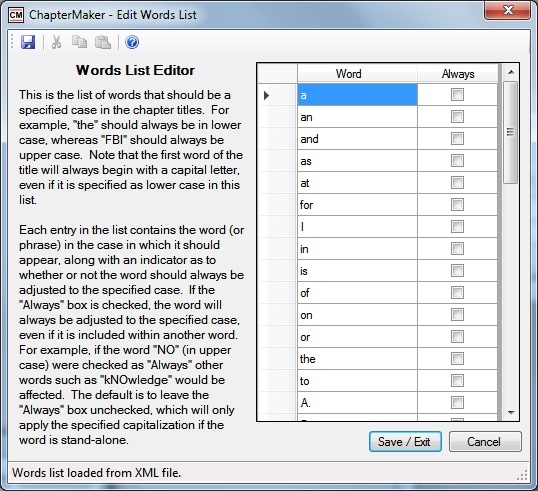538x491 pixels.
Task: Click the vertical scrollbar thumb
Action: coord(511,132)
